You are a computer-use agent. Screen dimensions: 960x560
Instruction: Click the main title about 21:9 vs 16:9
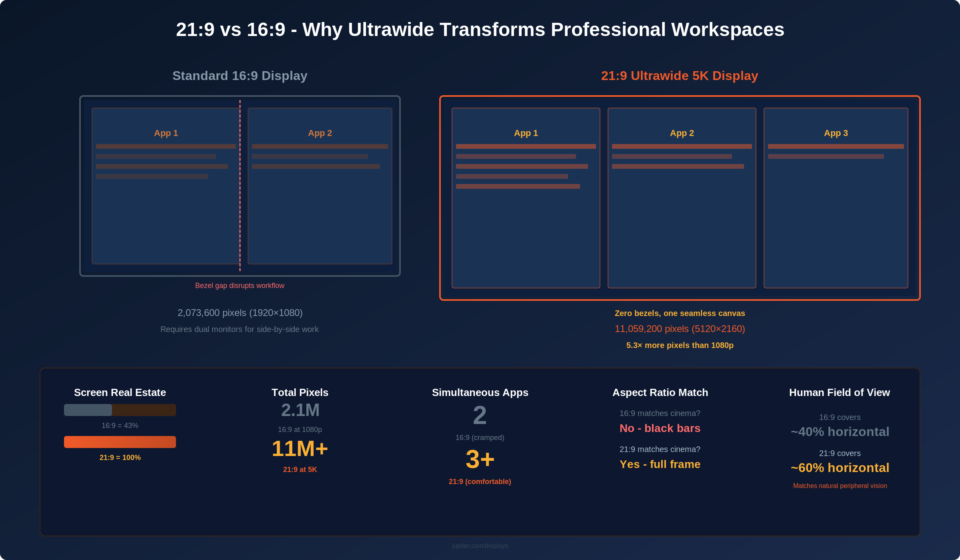tap(480, 30)
